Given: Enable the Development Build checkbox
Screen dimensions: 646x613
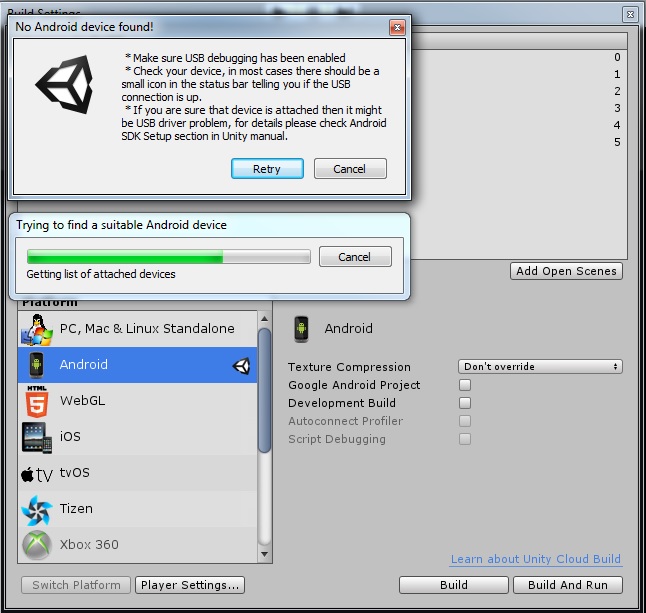Looking at the screenshot, I should (x=465, y=403).
